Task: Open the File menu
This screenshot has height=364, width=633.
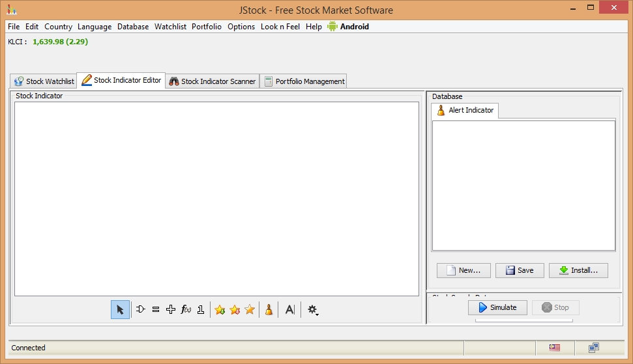Action: point(14,27)
